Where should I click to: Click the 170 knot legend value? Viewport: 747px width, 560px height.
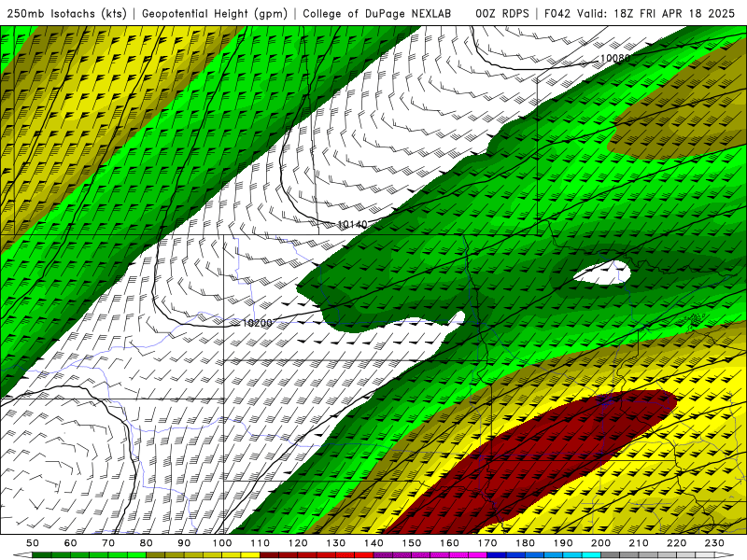coord(487,543)
